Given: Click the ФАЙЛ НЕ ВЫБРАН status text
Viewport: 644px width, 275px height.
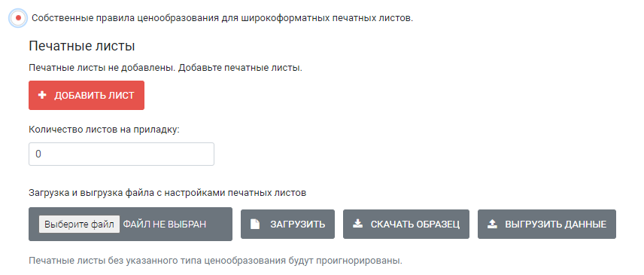Looking at the screenshot, I should [165, 225].
